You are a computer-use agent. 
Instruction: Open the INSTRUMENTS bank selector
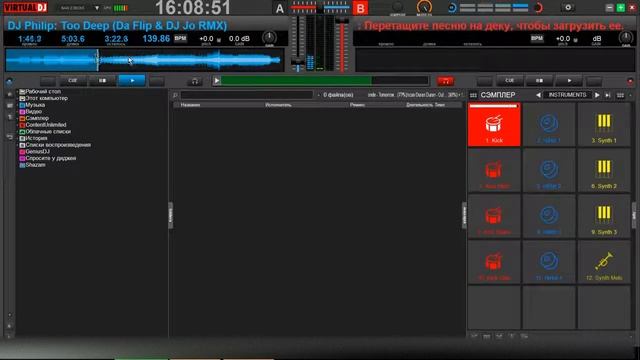[x=567, y=95]
